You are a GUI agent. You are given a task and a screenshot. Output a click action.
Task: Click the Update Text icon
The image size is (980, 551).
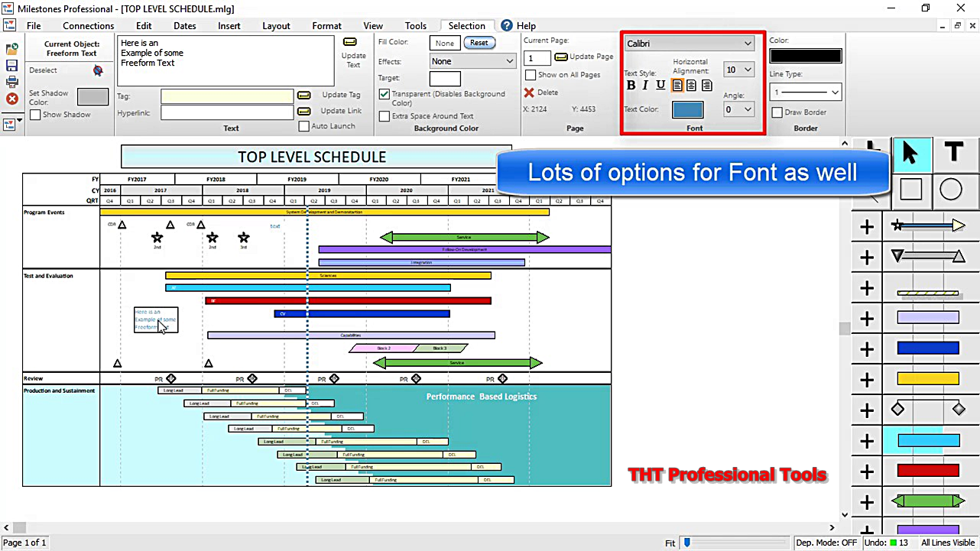(349, 42)
